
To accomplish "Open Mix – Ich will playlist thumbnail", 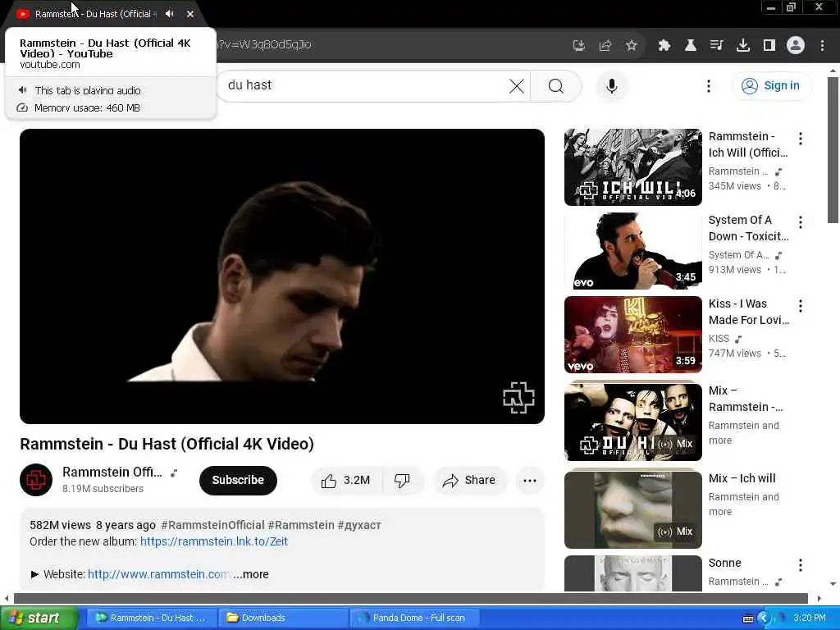I will tap(632, 509).
